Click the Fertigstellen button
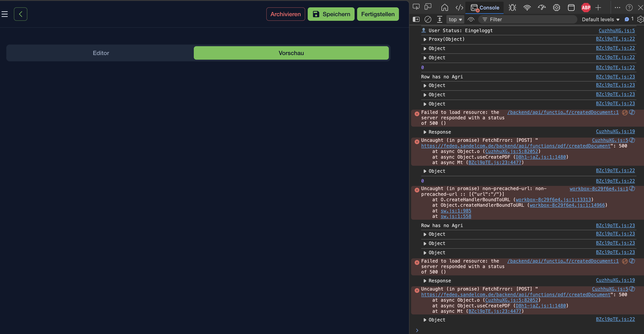The width and height of the screenshot is (644, 334). (378, 14)
